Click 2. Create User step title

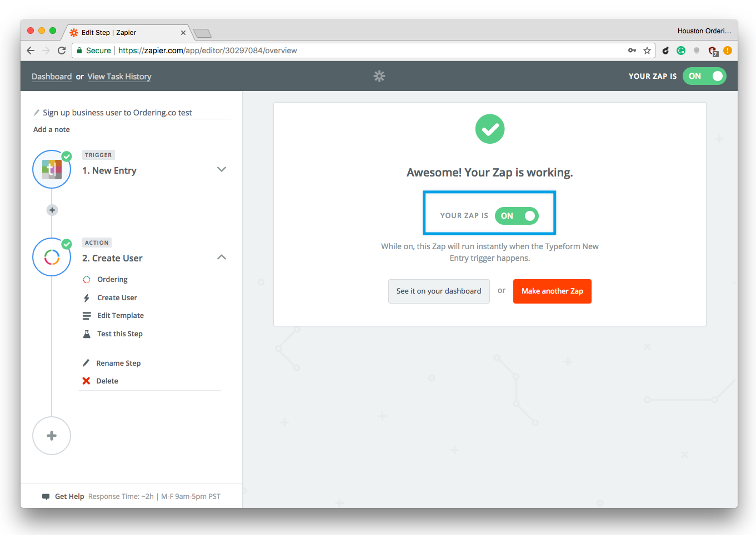point(112,258)
